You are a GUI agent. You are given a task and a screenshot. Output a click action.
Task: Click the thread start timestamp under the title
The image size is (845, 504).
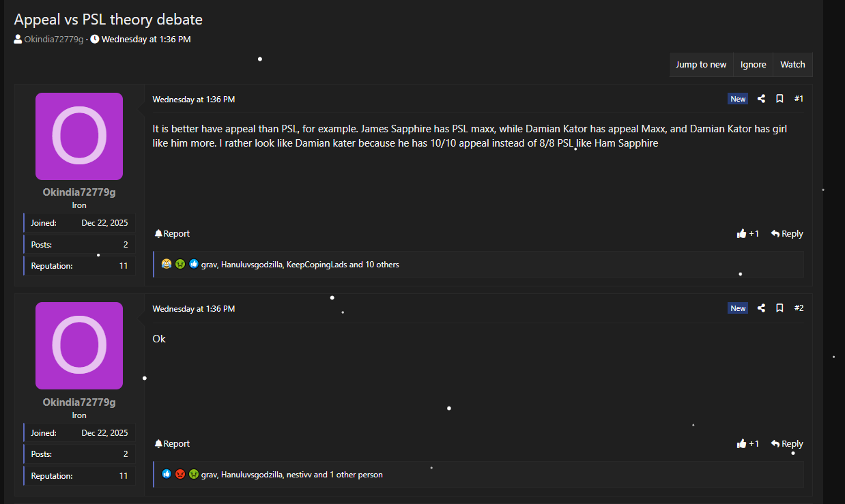click(146, 40)
